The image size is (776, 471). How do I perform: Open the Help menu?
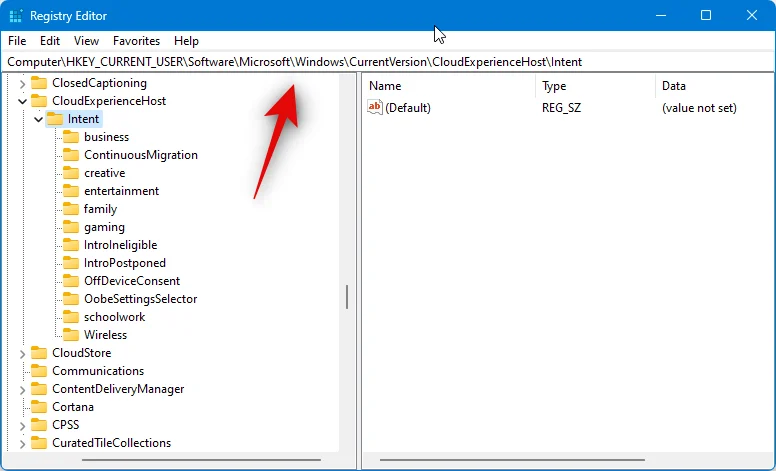(186, 41)
